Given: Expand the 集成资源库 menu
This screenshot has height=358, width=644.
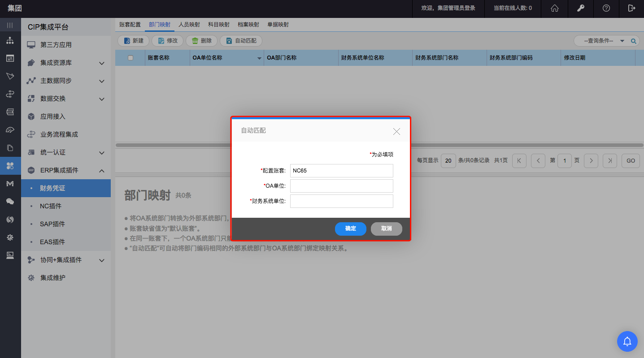Looking at the screenshot, I should tap(102, 63).
